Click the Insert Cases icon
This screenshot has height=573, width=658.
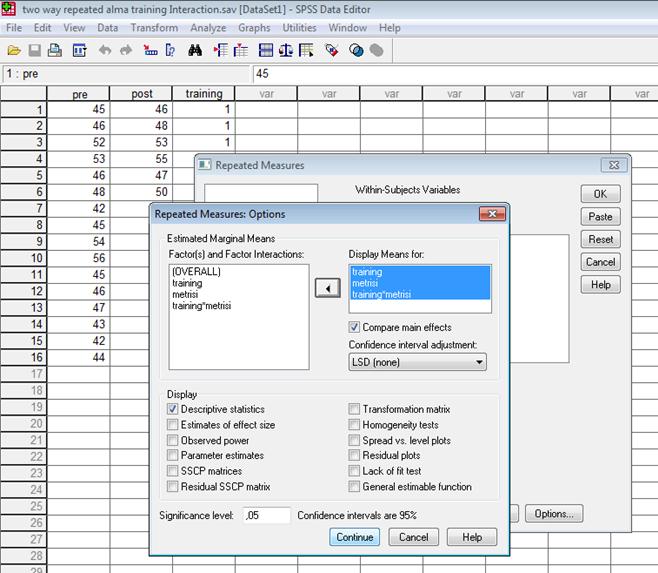pyautogui.click(x=221, y=51)
